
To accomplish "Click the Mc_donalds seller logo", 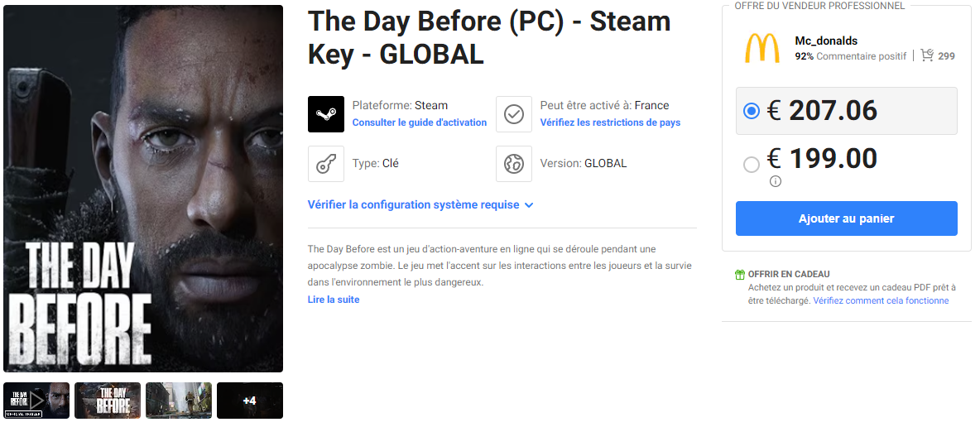I will click(761, 48).
